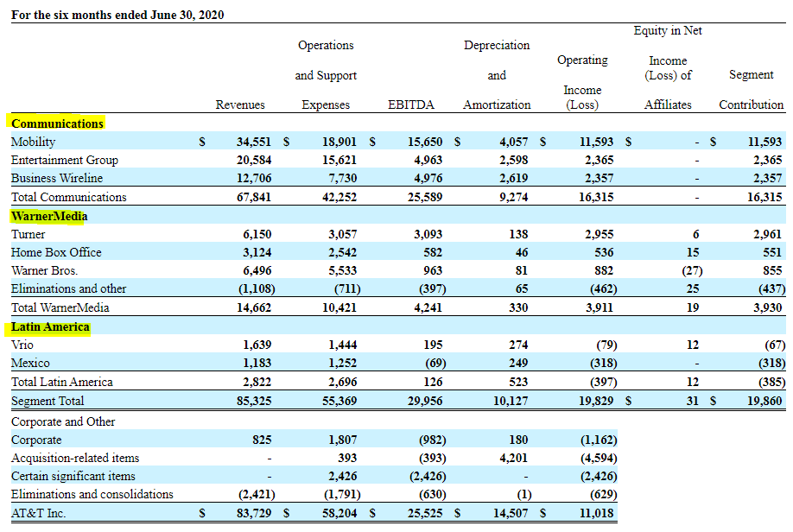Select Home Box Office revenues 3,124
The width and height of the screenshot is (793, 532).
coord(257,252)
